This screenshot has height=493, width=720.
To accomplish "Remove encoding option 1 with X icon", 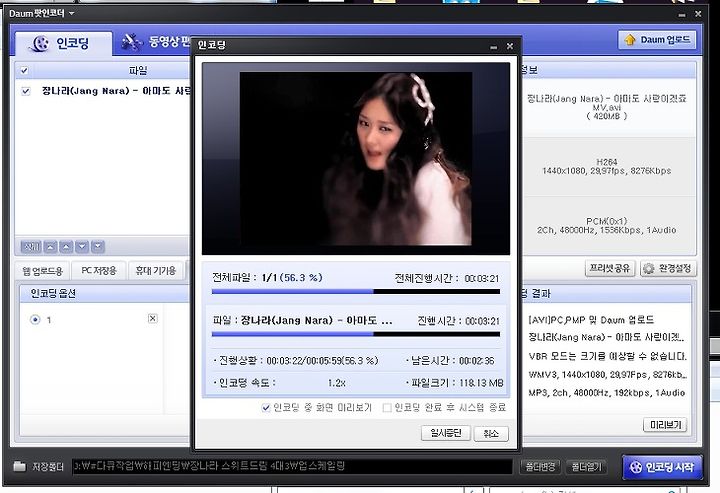I will click(153, 318).
